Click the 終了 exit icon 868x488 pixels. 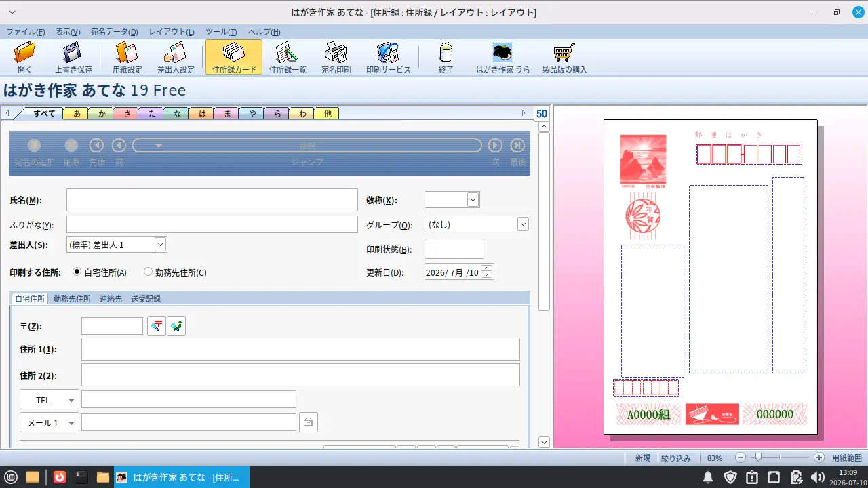pos(446,58)
